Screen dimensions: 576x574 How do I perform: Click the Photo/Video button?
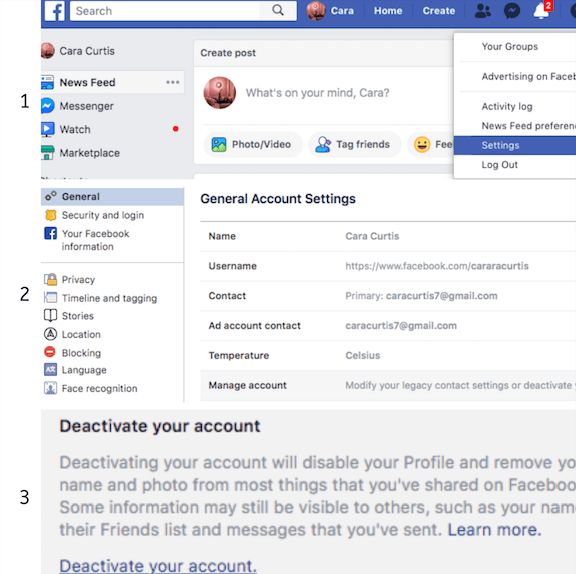tap(253, 144)
